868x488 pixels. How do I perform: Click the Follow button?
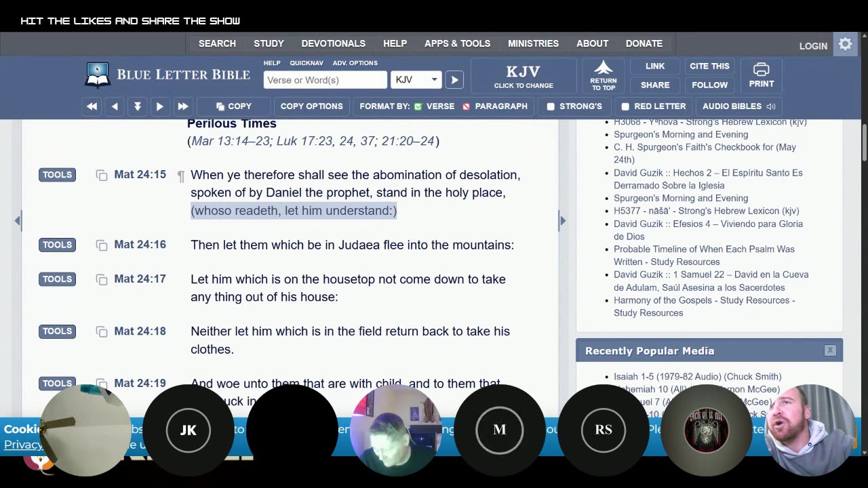(709, 85)
